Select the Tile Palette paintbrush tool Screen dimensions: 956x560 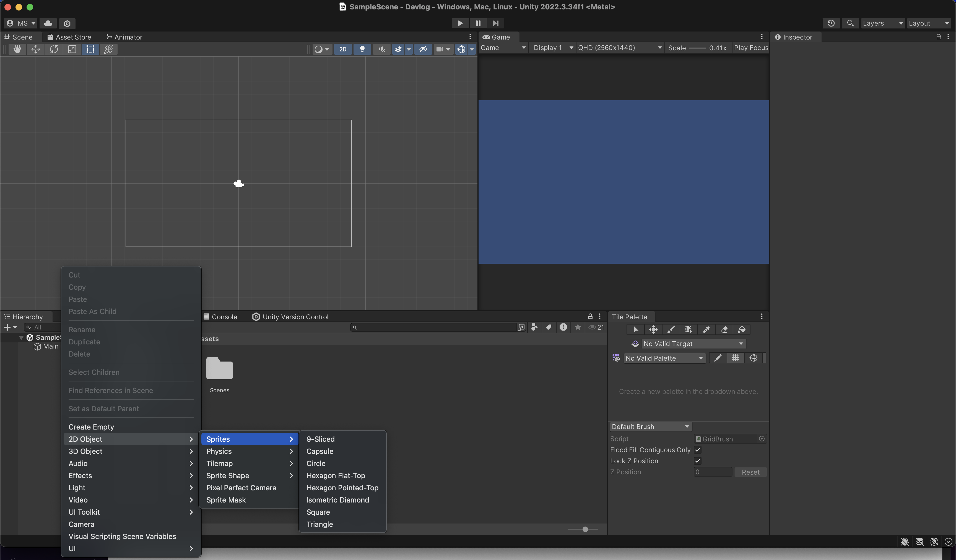coord(671,329)
